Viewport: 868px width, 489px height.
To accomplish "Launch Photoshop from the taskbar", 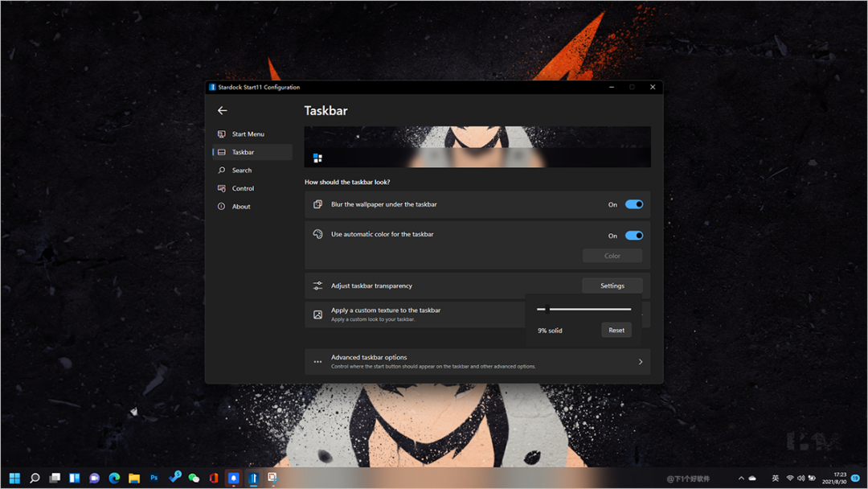I will [154, 478].
